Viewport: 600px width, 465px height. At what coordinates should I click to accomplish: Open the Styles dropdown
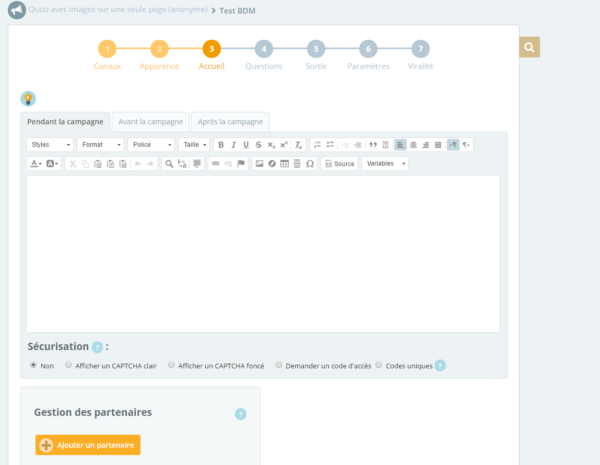tap(49, 145)
